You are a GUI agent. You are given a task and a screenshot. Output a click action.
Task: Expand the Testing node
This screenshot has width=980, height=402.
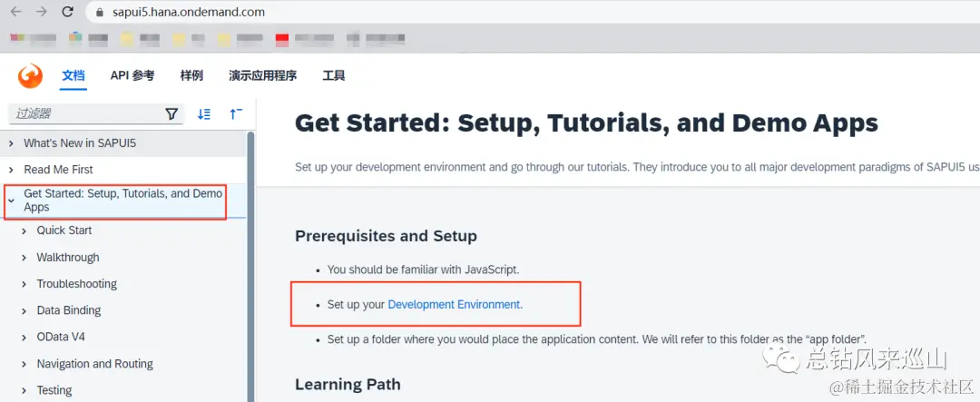[24, 391]
